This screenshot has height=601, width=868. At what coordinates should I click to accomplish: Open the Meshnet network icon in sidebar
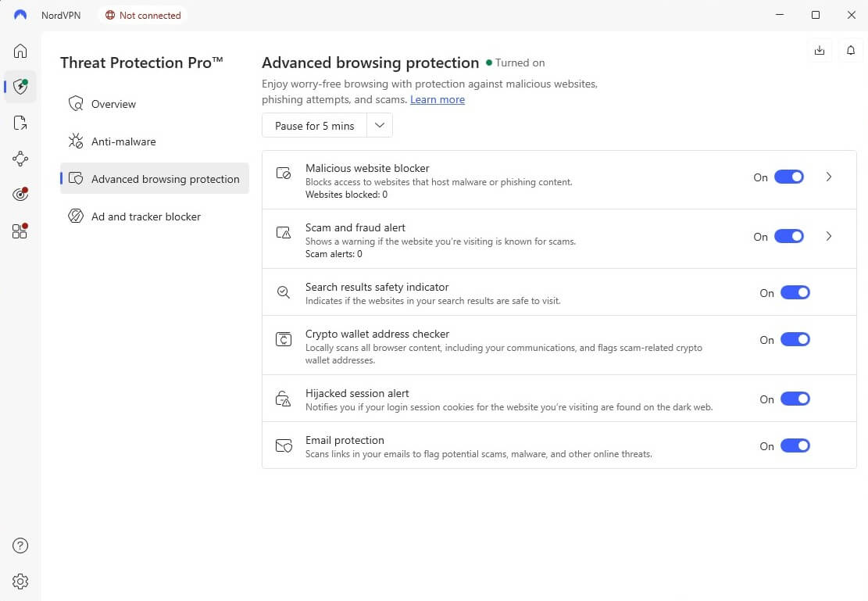(20, 159)
